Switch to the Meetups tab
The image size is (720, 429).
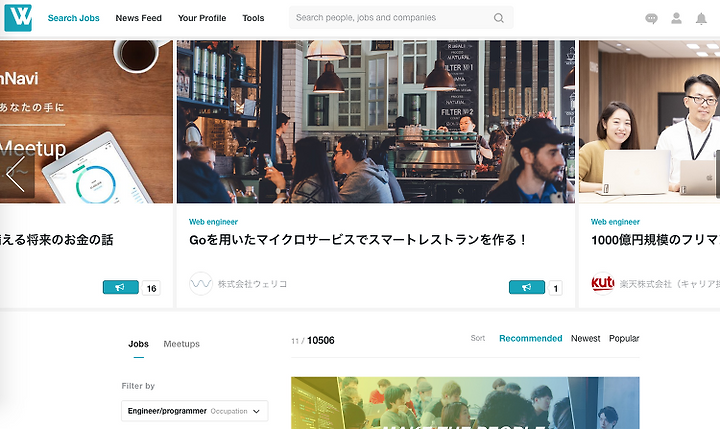181,344
